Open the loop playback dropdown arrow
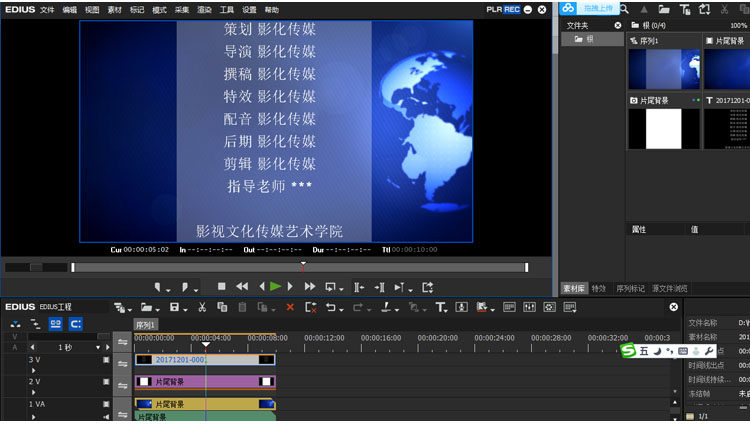The width and height of the screenshot is (750, 425). click(x=341, y=290)
